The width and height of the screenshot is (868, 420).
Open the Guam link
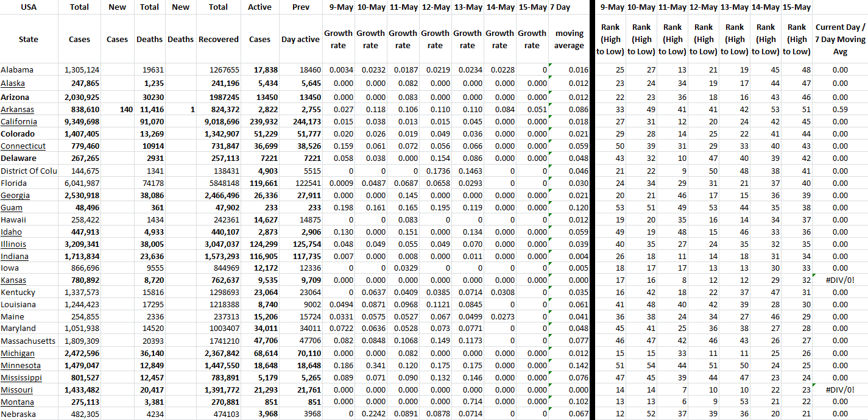(x=12, y=207)
